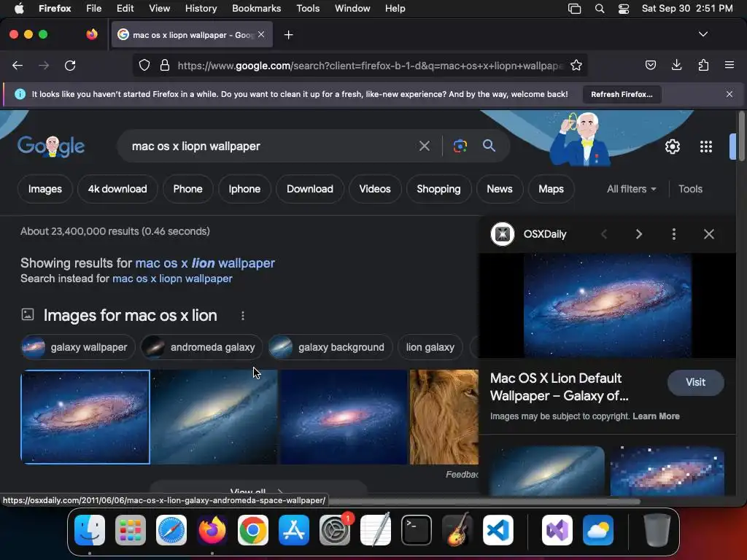The image size is (747, 560).
Task: Save page to Pocket
Action: [650, 65]
